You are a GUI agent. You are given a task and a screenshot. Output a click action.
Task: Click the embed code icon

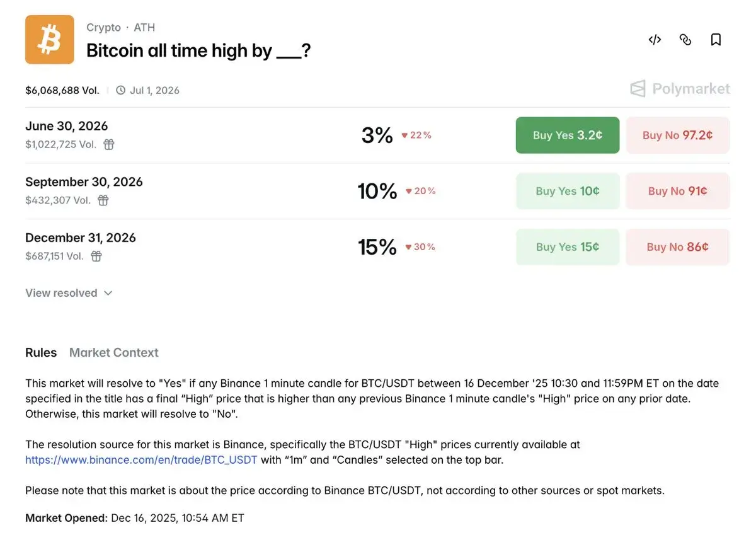(x=655, y=40)
